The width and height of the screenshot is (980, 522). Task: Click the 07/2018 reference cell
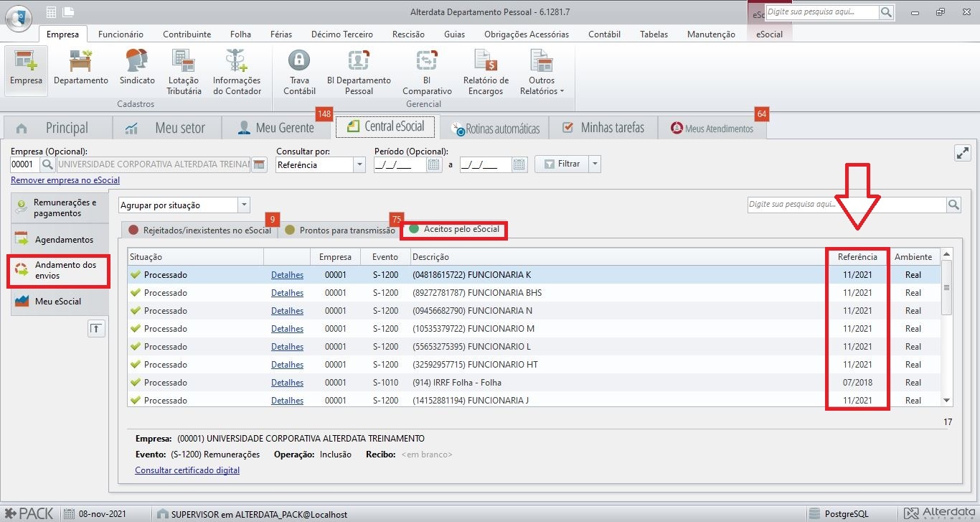pos(857,383)
